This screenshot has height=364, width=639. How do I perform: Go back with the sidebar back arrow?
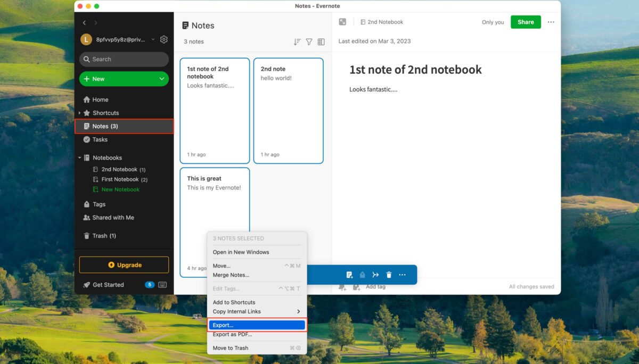tap(84, 23)
